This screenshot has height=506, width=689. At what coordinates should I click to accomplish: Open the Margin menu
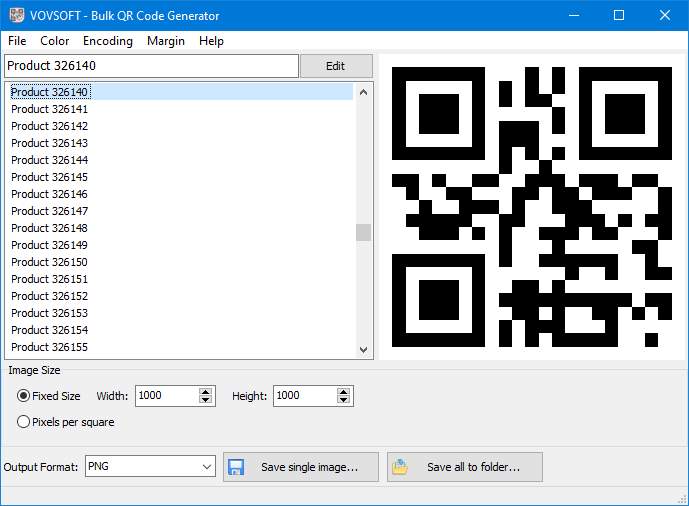[x=166, y=41]
